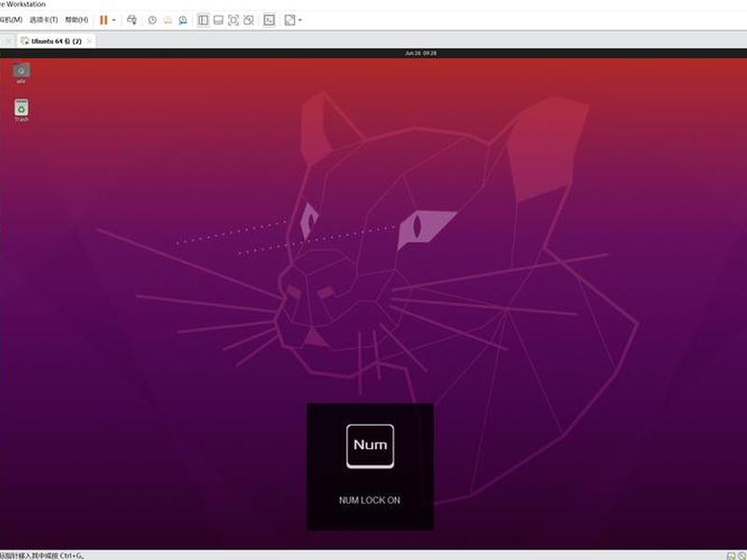This screenshot has height=560, width=747.
Task: Open the power options dropdown next to pause
Action: [114, 20]
